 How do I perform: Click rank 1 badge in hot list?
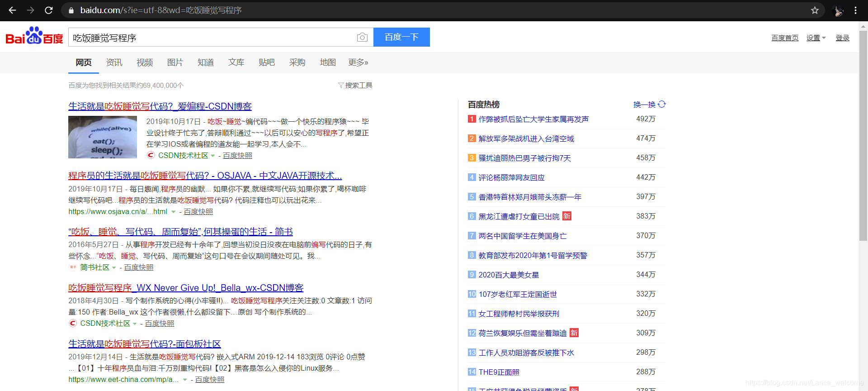tap(472, 119)
